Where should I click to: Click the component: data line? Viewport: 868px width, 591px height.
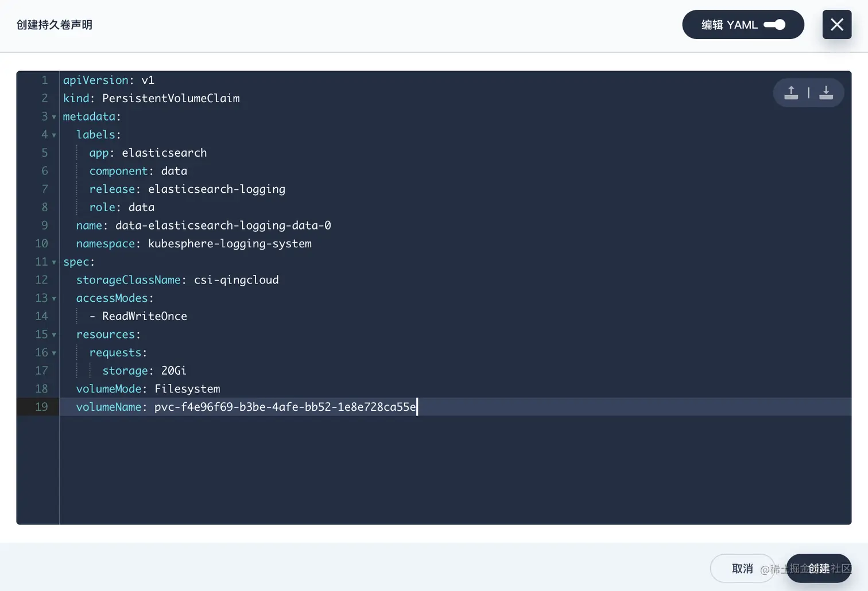[138, 171]
